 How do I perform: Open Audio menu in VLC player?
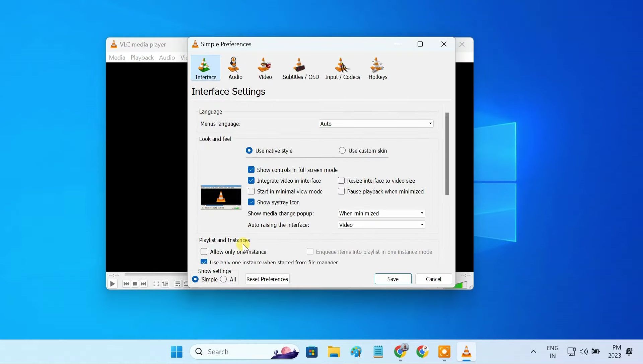[167, 58]
